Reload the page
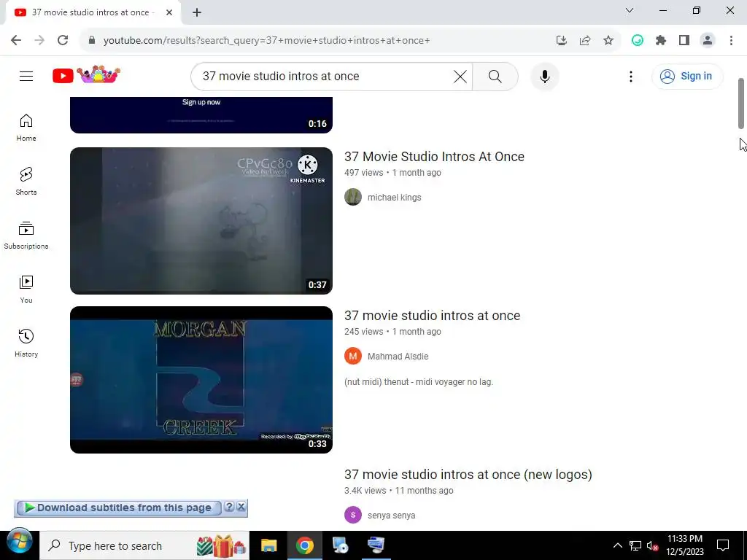 (x=63, y=40)
